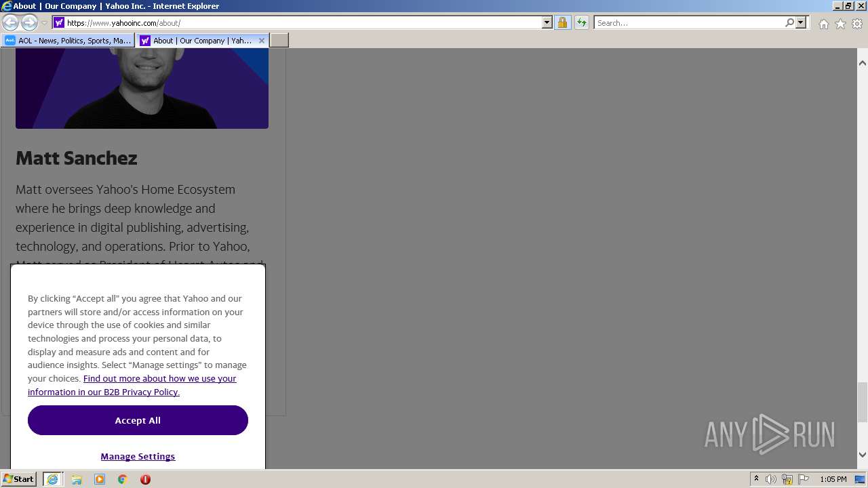Open the search provider dropdown arrow

click(x=801, y=22)
